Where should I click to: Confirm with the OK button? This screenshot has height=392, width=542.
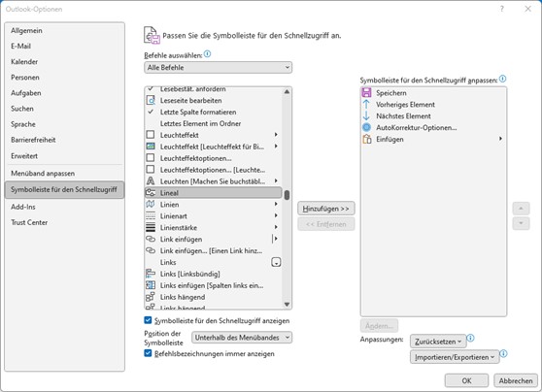pyautogui.click(x=466, y=380)
